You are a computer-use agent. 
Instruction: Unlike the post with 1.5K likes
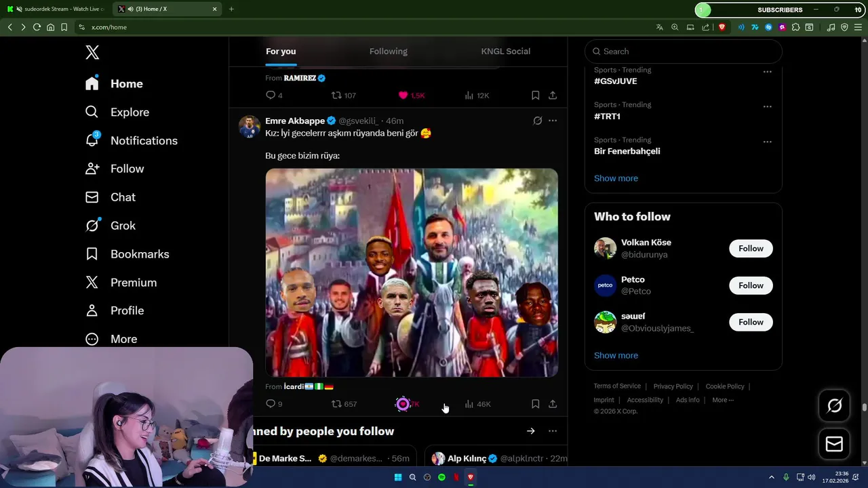pos(411,96)
